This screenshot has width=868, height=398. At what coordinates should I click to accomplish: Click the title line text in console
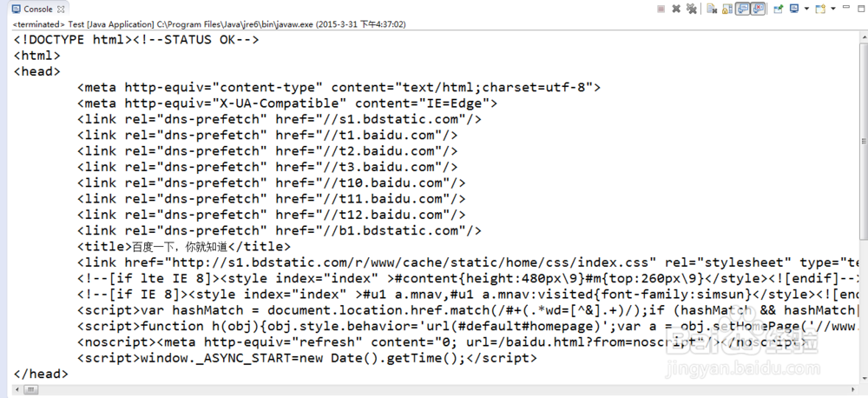(x=184, y=247)
